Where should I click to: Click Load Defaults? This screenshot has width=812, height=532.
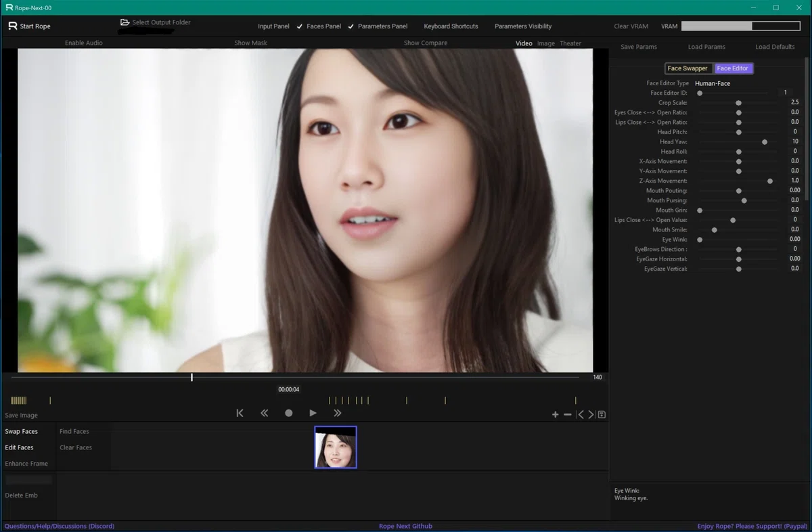(x=775, y=47)
